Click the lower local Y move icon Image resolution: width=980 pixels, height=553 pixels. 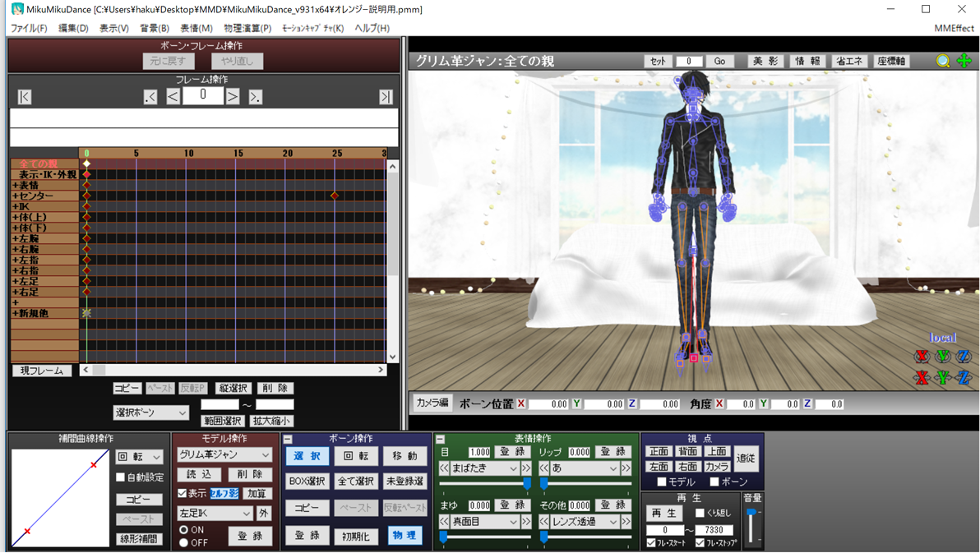tap(943, 377)
